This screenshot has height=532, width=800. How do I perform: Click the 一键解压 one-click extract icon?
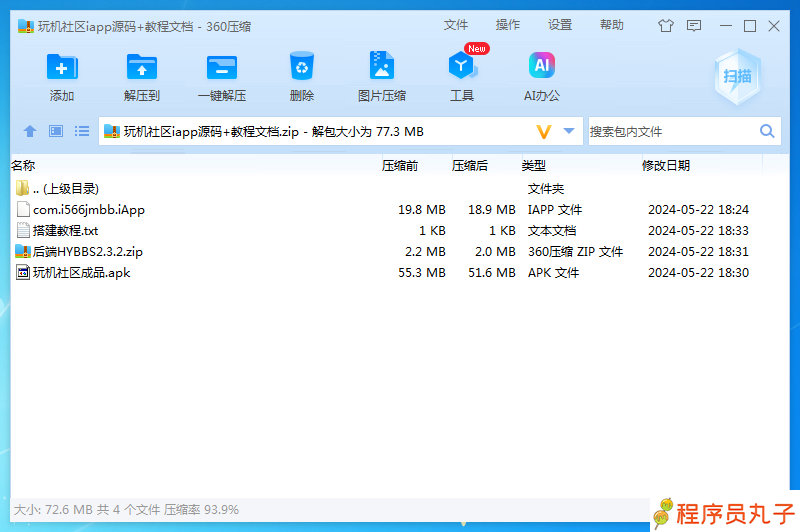point(222,67)
